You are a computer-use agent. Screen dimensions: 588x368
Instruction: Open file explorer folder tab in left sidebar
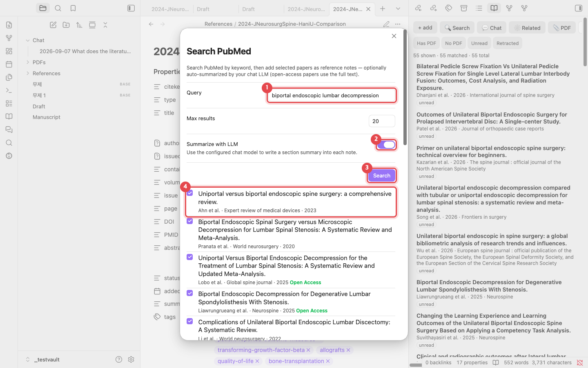(x=43, y=8)
